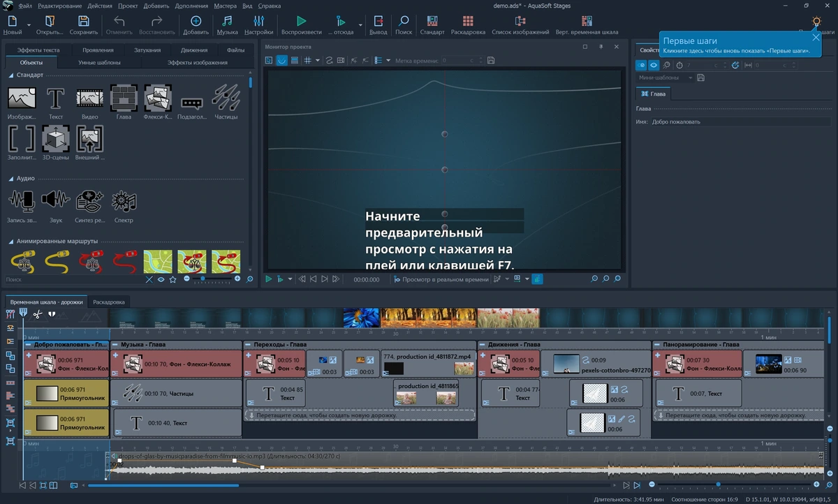Click the favorites star icon in toolbox
The image size is (838, 504).
tap(173, 279)
